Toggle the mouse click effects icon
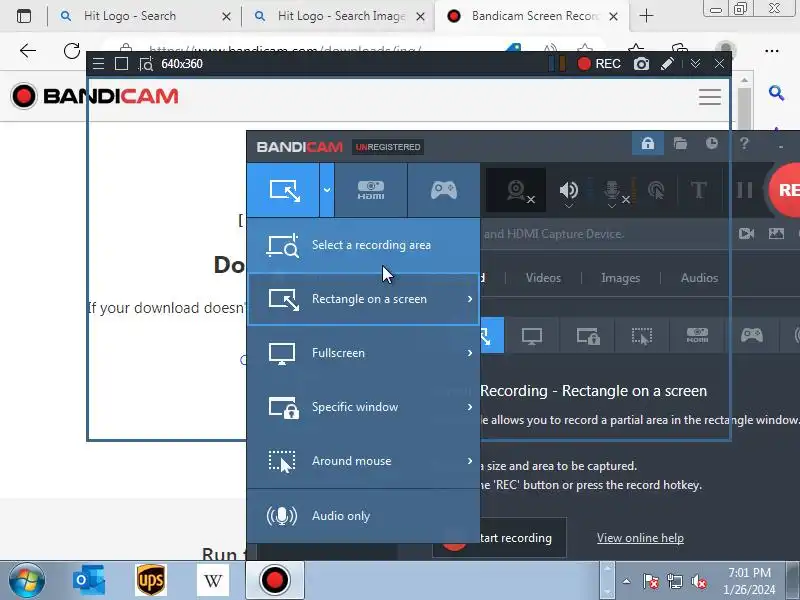 tap(656, 190)
